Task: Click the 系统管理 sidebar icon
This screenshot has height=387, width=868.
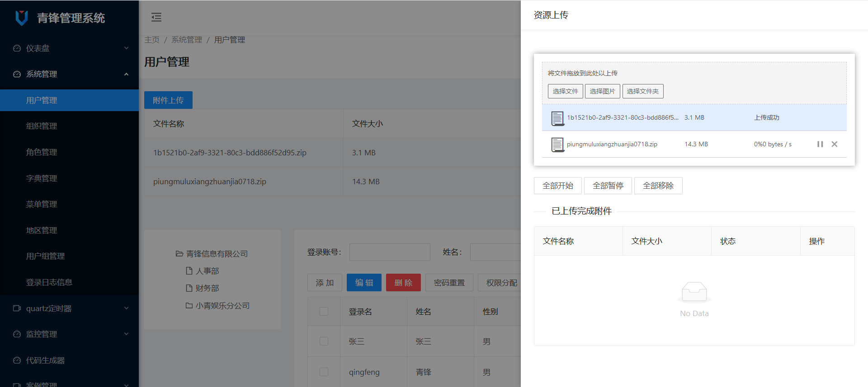Action: (17, 74)
